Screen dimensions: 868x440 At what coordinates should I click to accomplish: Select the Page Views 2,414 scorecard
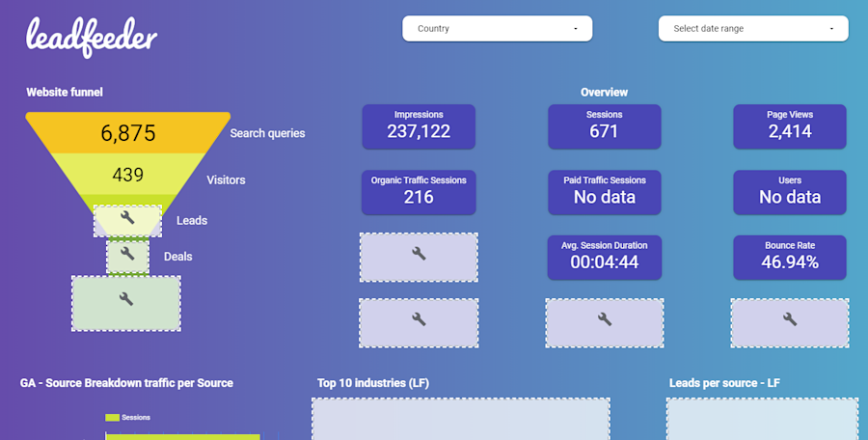point(790,126)
